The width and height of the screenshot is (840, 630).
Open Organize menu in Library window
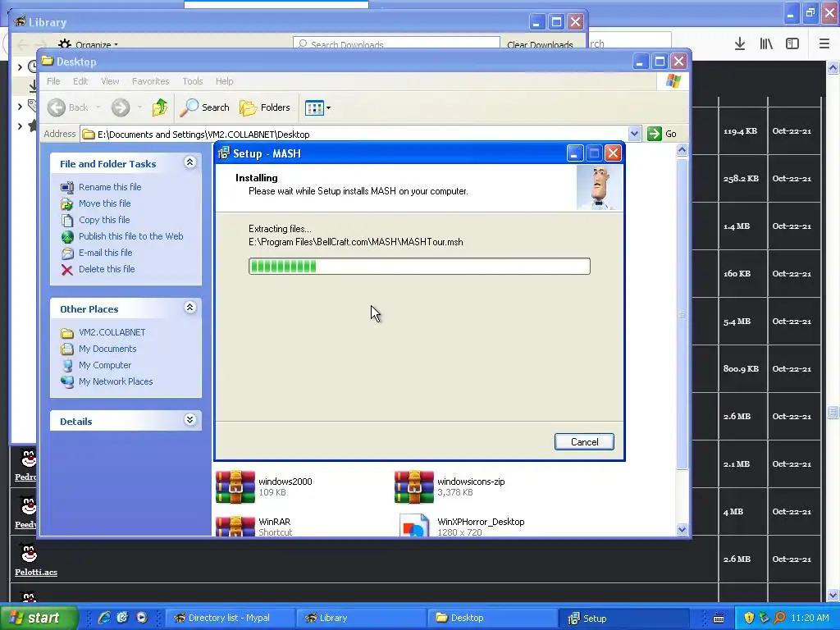pyautogui.click(x=89, y=44)
